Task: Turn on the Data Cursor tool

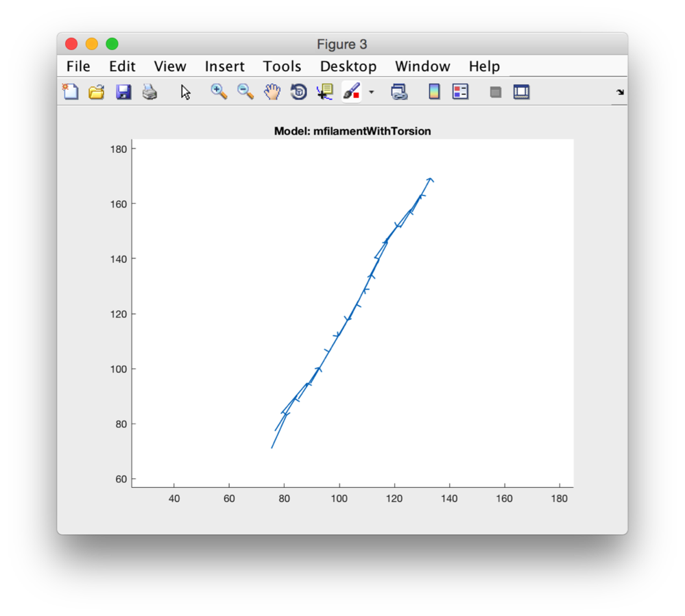Action: click(324, 91)
